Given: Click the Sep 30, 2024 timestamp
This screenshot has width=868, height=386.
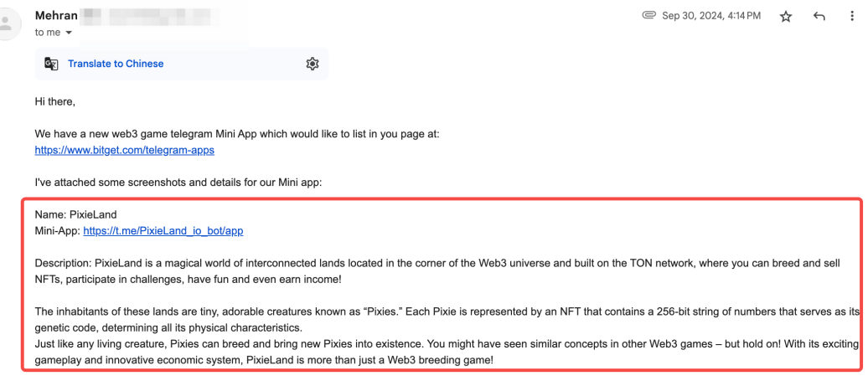Looking at the screenshot, I should click(712, 15).
